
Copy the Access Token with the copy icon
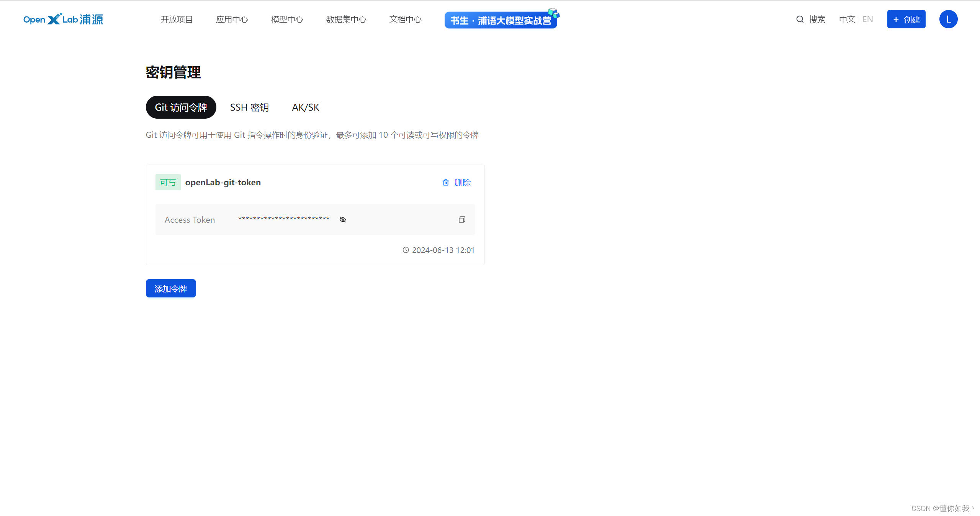coord(462,219)
